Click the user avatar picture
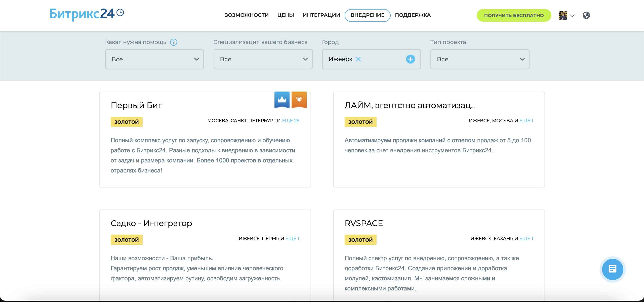644x302 pixels. tap(563, 15)
